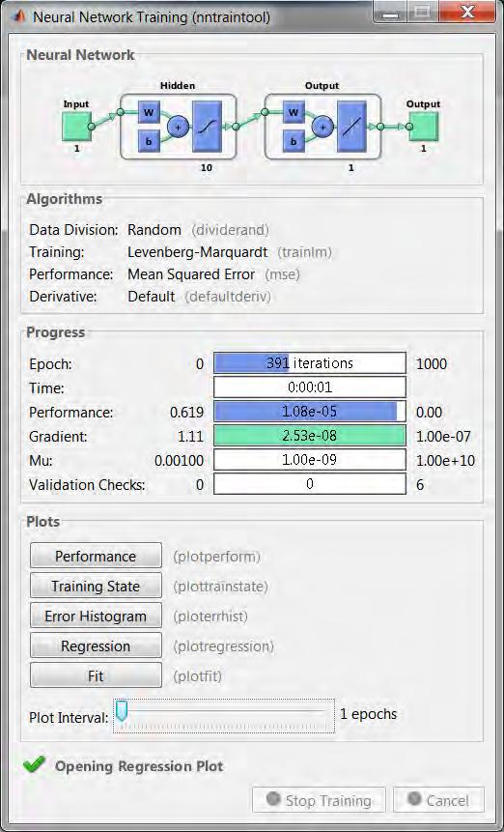Click the Epoch progress bar

[310, 363]
